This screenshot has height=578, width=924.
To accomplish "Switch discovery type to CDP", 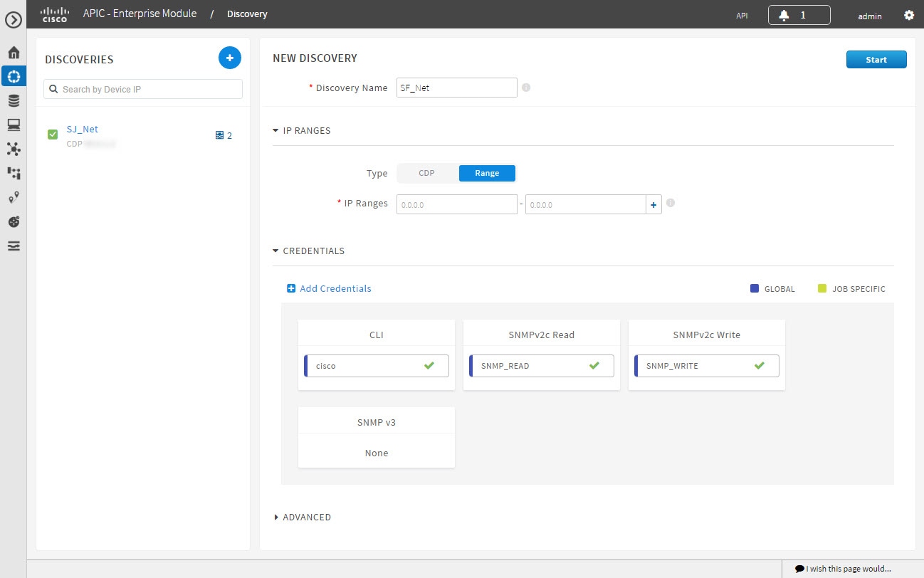I will tap(426, 173).
